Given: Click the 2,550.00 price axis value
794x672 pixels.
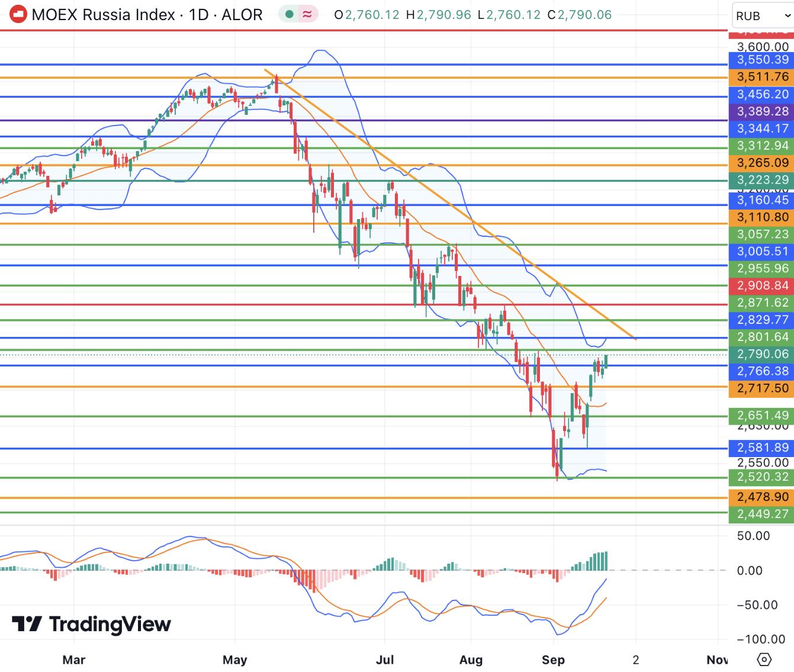Looking at the screenshot, I should [763, 463].
